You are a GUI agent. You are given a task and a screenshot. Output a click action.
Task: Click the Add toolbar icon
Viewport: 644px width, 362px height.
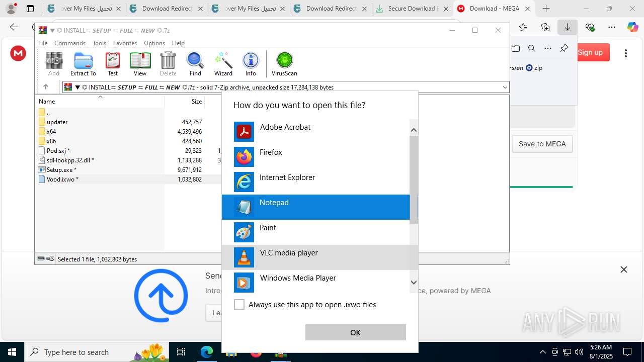(54, 64)
